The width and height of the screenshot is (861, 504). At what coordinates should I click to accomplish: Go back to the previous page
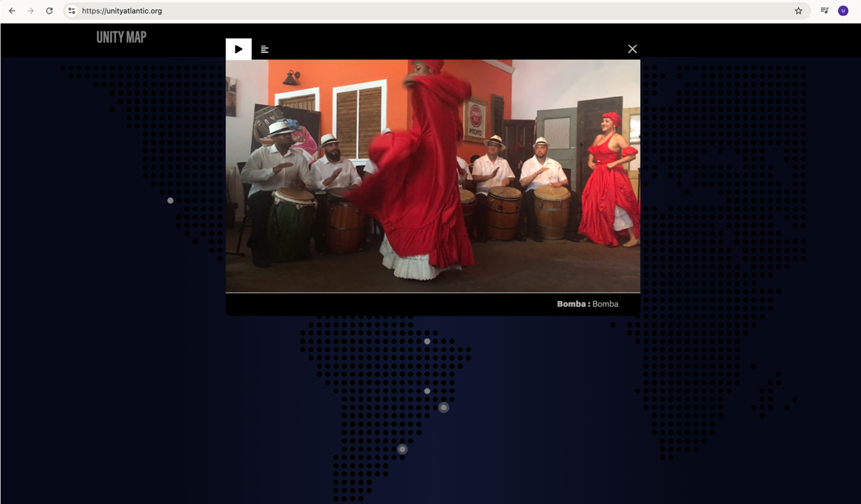click(x=12, y=11)
